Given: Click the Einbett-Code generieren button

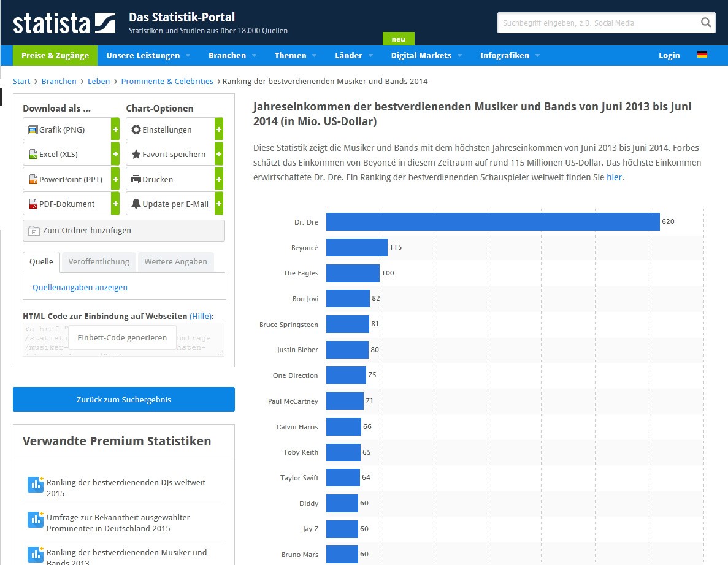Looking at the screenshot, I should tap(122, 337).
